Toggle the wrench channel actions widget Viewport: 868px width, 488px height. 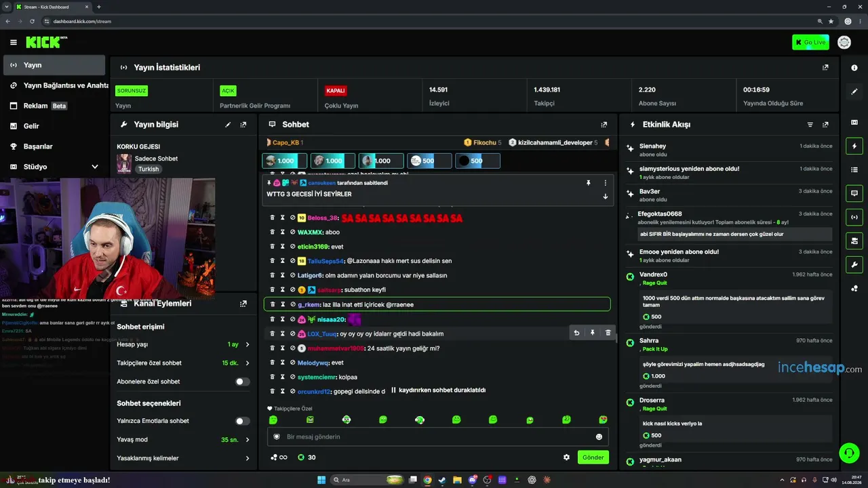pyautogui.click(x=854, y=264)
